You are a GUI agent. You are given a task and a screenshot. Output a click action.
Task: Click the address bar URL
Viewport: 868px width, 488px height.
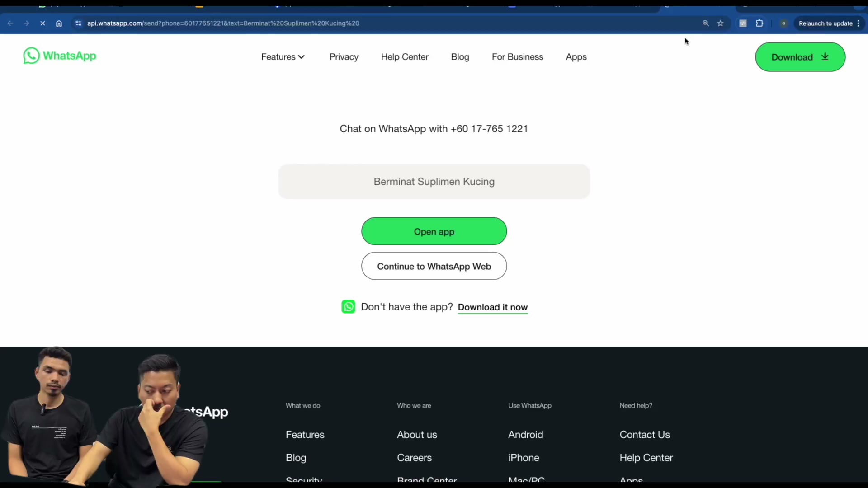[223, 23]
